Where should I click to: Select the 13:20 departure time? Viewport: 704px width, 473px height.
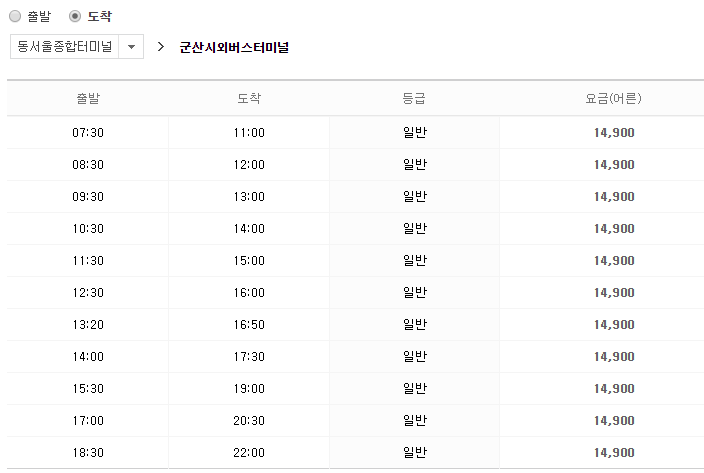[x=88, y=325]
